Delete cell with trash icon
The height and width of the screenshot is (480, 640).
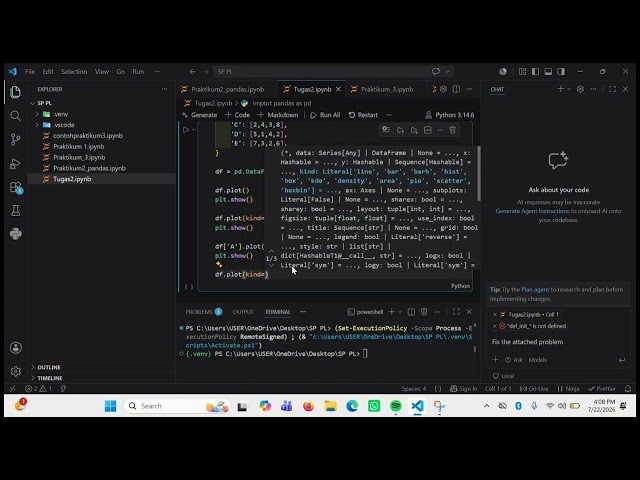coord(452,130)
